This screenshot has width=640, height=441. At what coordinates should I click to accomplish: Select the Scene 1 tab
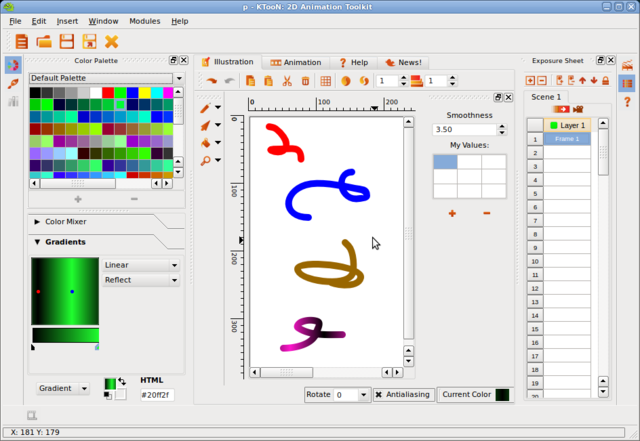546,97
